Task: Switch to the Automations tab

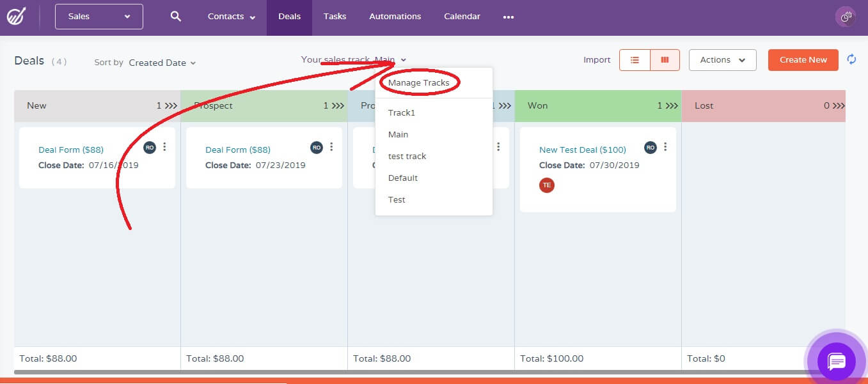Action: (395, 16)
